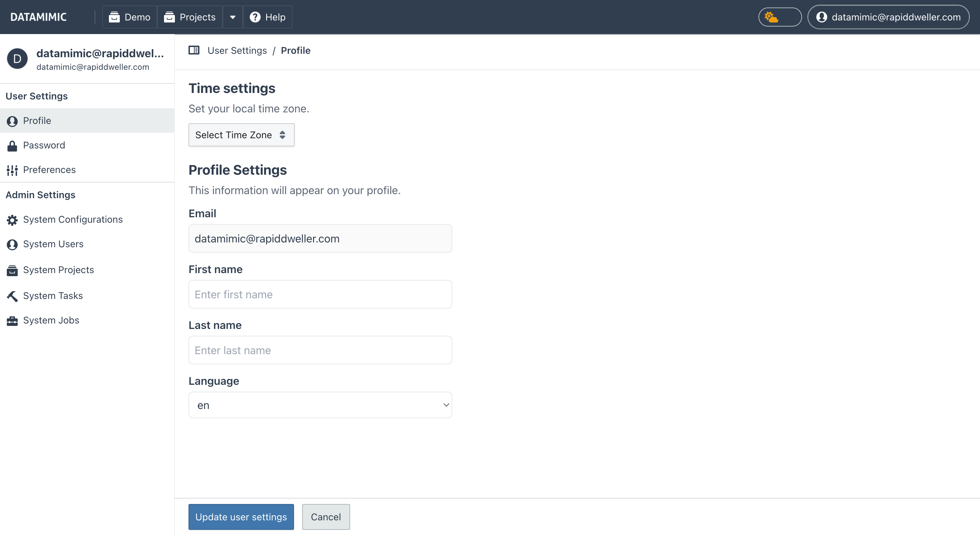The image size is (980, 537).
Task: Click the System Configurations gear icon
Action: (x=12, y=220)
